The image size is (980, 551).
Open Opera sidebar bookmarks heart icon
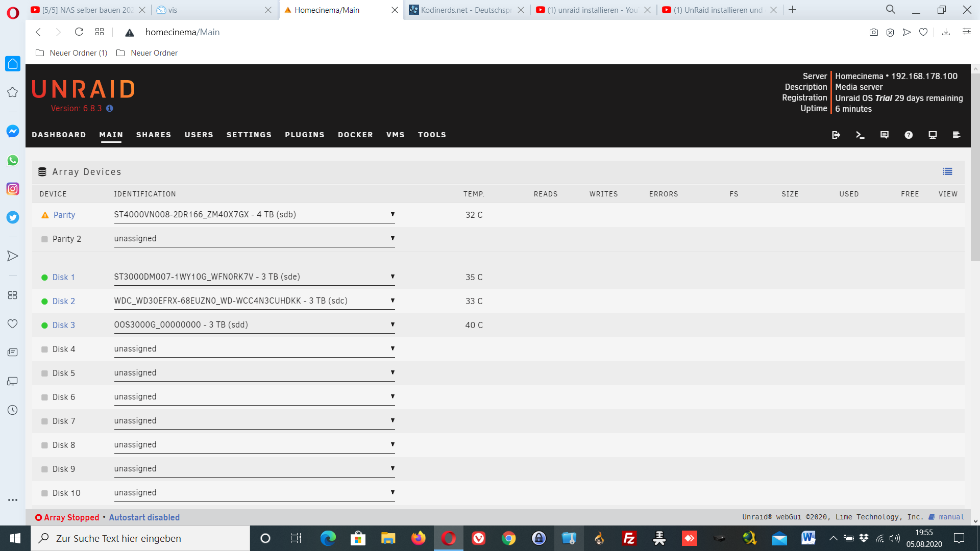(x=13, y=324)
